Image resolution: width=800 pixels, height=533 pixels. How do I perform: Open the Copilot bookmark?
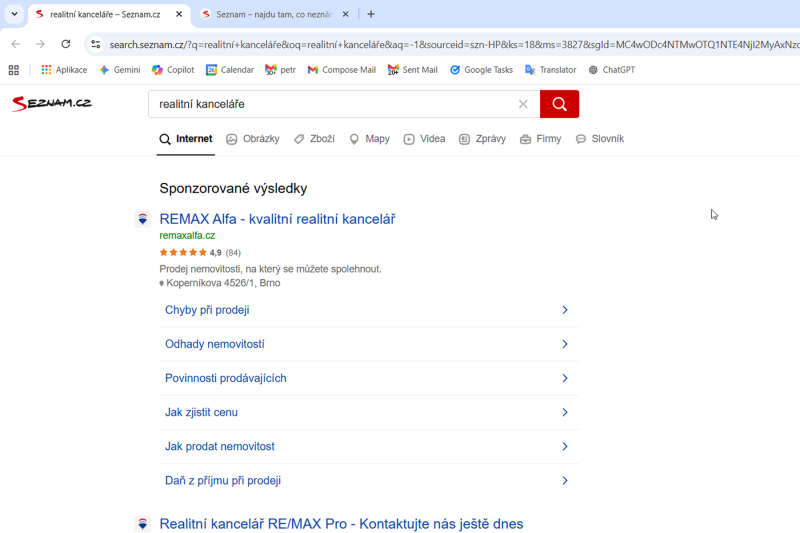[173, 70]
